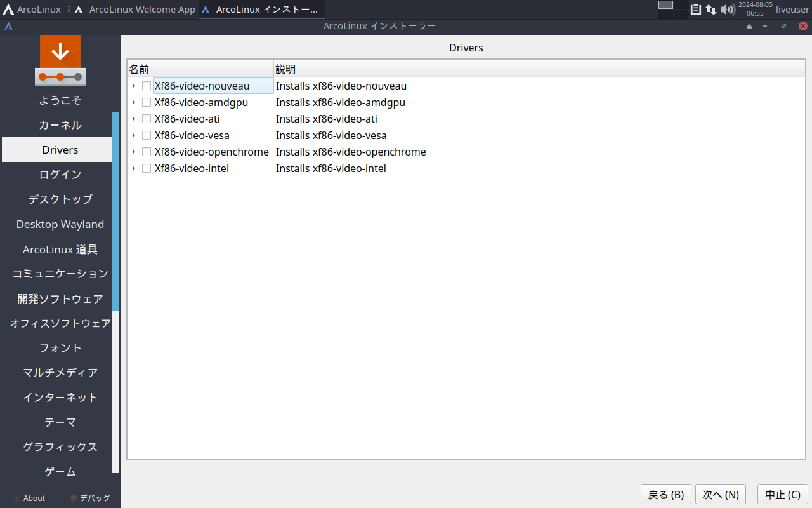Select the Xf86-video-amdgpu package name
812x508 pixels.
click(x=201, y=102)
